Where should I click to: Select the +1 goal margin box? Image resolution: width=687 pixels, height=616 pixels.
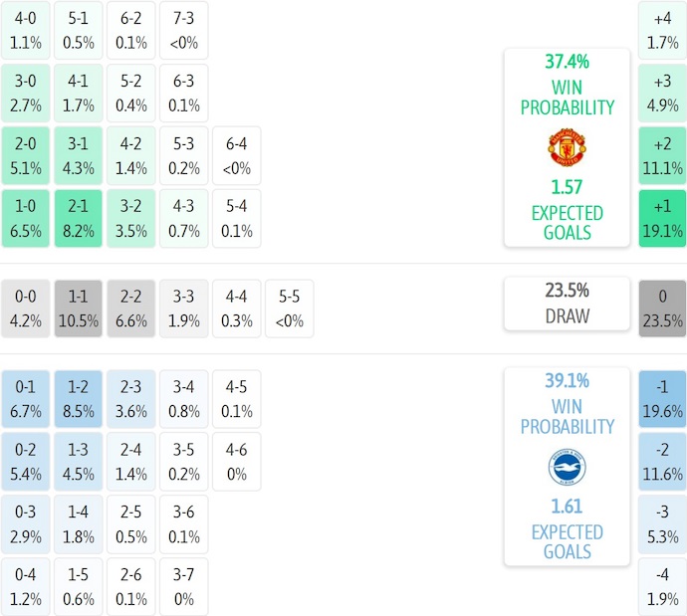tap(662, 218)
